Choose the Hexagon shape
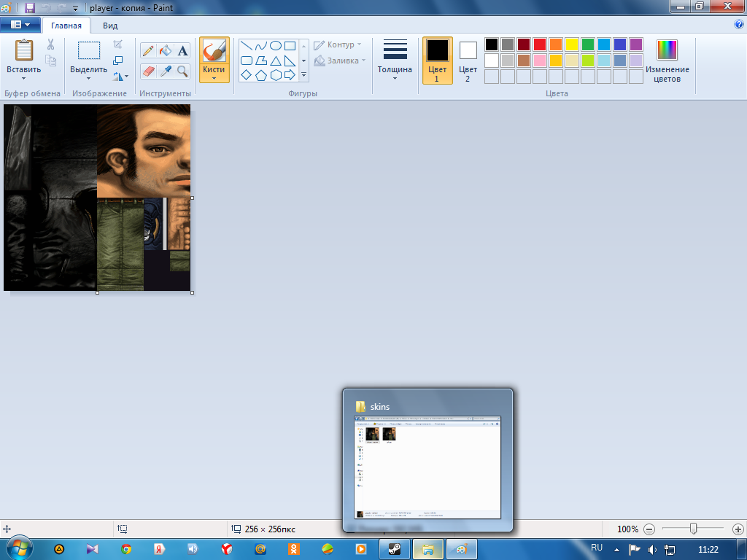Viewport: 747px width, 560px height. click(275, 75)
